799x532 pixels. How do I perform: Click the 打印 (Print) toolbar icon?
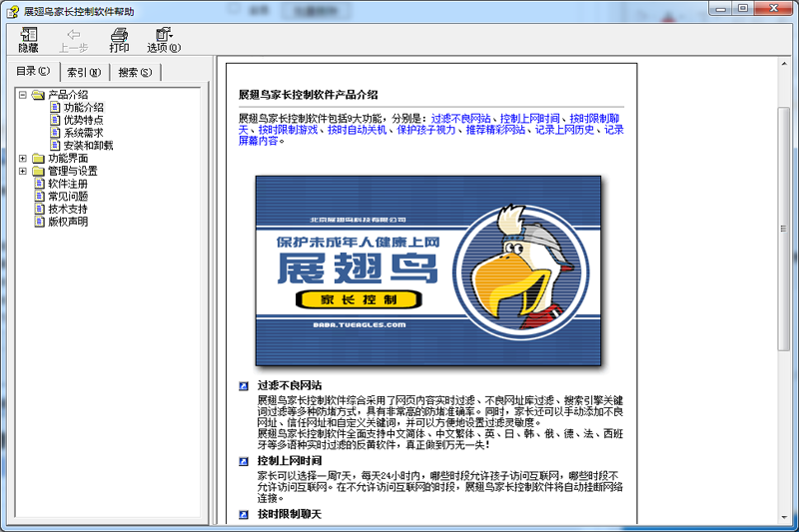119,40
